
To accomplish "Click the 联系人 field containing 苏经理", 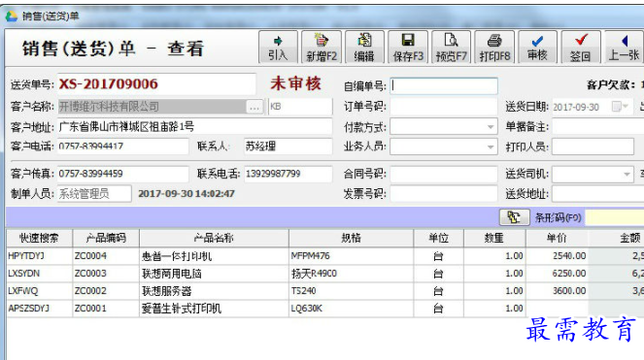I will tap(288, 147).
